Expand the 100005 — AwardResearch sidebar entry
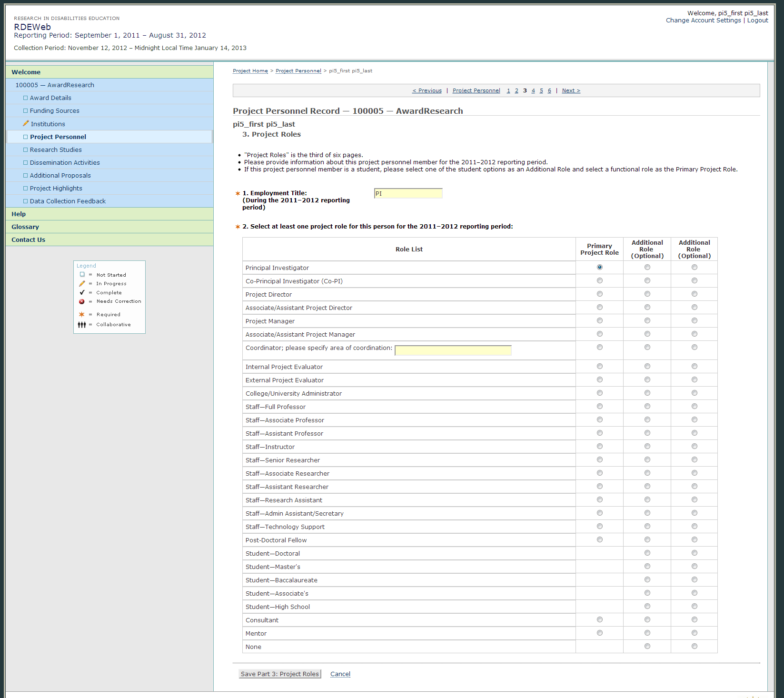Viewport: 784px width, 698px height. point(55,85)
